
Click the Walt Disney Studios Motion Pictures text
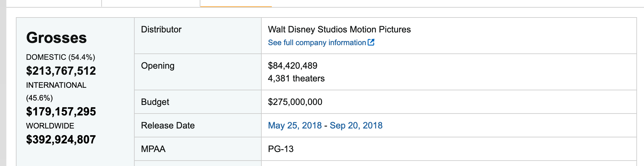pos(339,30)
